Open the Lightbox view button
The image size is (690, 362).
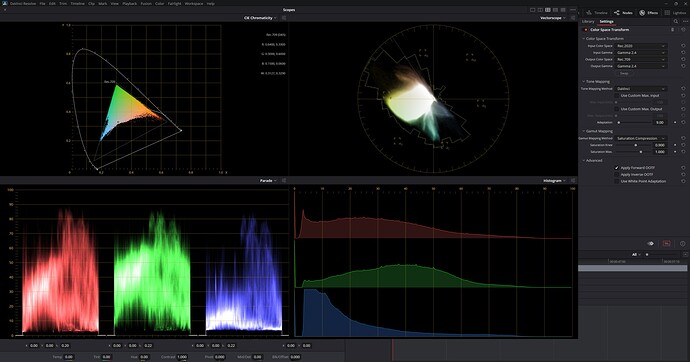(x=675, y=13)
